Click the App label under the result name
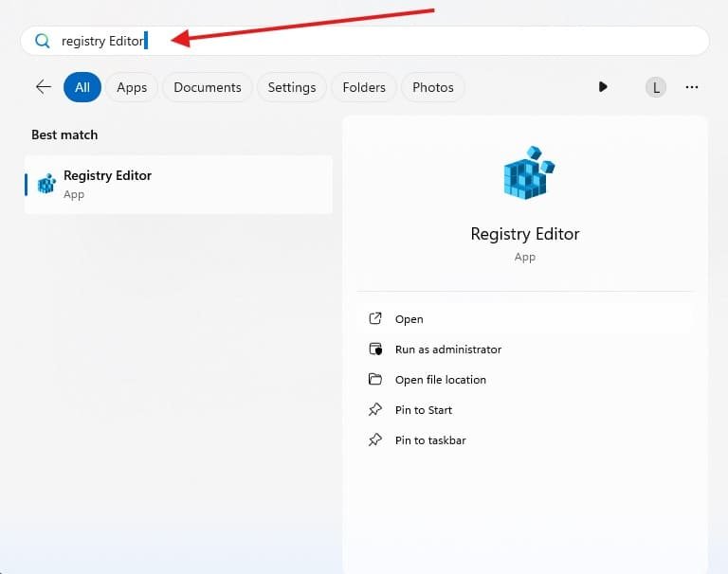Viewport: 728px width, 574px height. pos(74,194)
